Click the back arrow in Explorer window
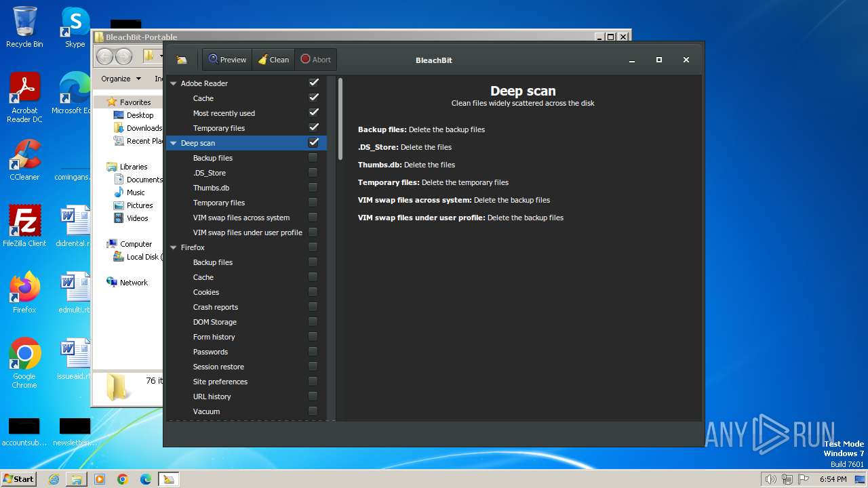The height and width of the screenshot is (488, 868). tap(104, 56)
